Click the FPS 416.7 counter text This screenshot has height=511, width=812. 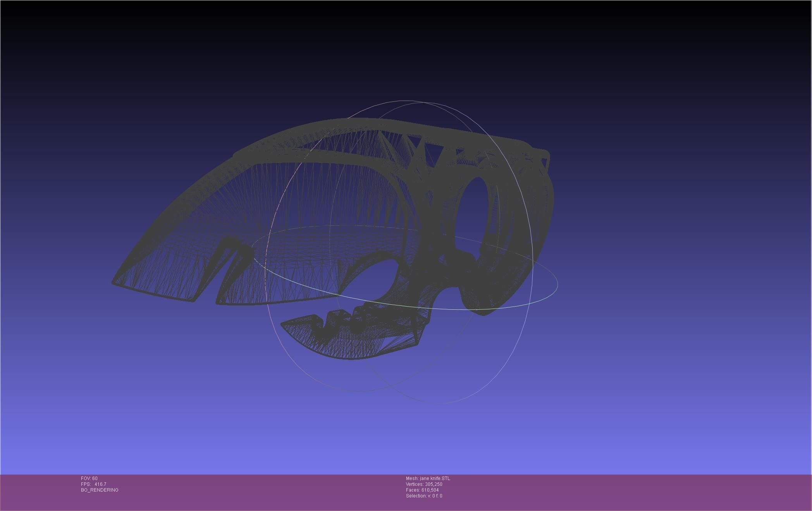[x=93, y=484]
